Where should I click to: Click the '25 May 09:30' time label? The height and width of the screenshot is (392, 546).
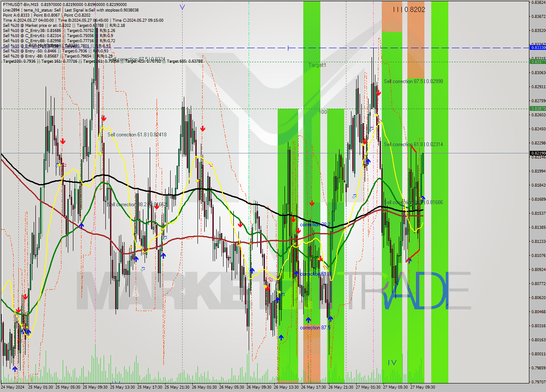[95, 387]
